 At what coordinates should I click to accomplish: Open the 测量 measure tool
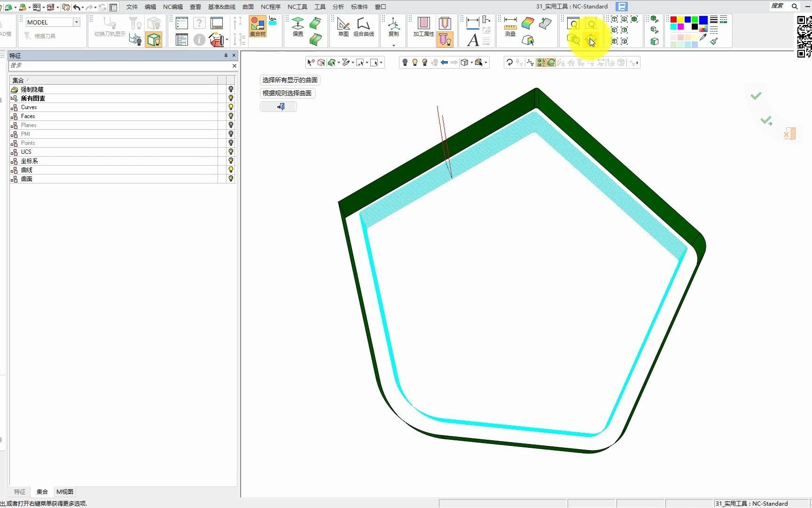[510, 26]
